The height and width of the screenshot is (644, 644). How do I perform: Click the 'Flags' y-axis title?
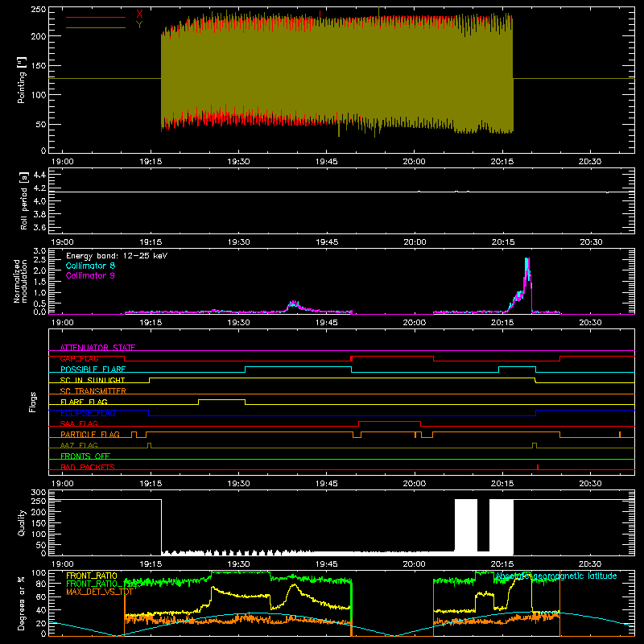[32, 402]
